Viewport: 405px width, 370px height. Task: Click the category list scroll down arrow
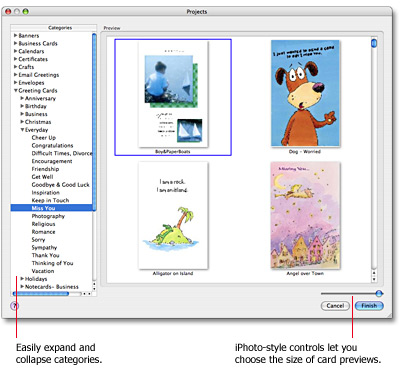[94, 288]
